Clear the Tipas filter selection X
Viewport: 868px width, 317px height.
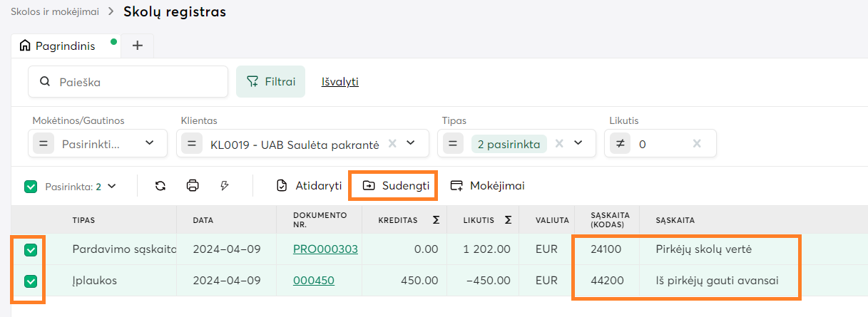click(x=559, y=143)
